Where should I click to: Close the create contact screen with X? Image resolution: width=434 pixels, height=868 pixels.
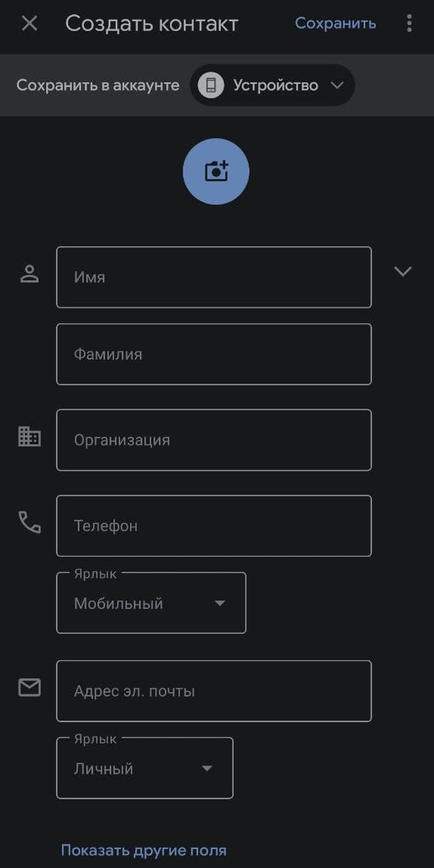coord(29,23)
